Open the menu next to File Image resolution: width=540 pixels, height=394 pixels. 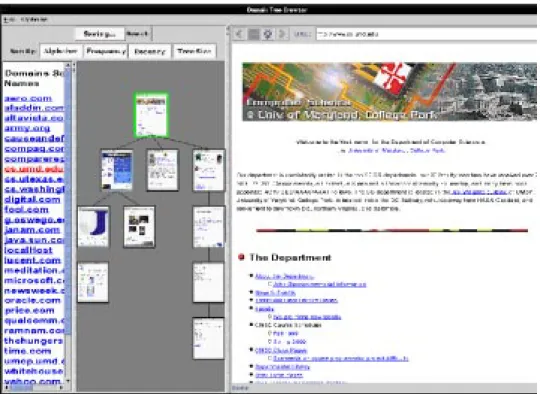pos(34,20)
